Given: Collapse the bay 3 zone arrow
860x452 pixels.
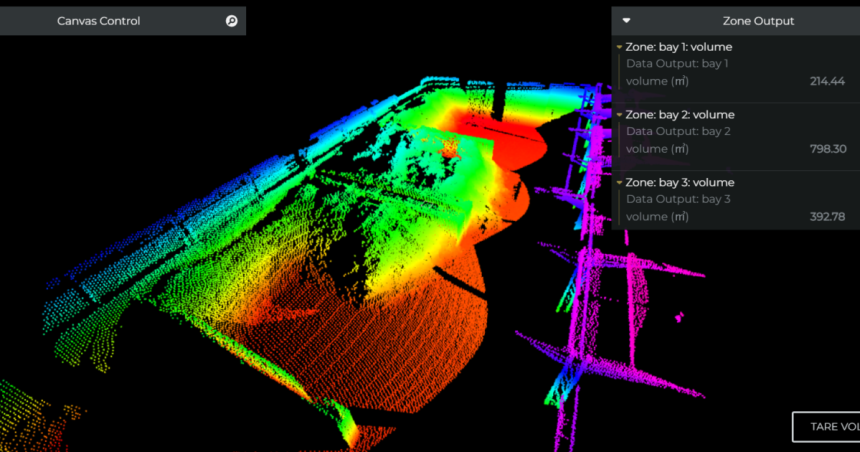Looking at the screenshot, I should 620,183.
